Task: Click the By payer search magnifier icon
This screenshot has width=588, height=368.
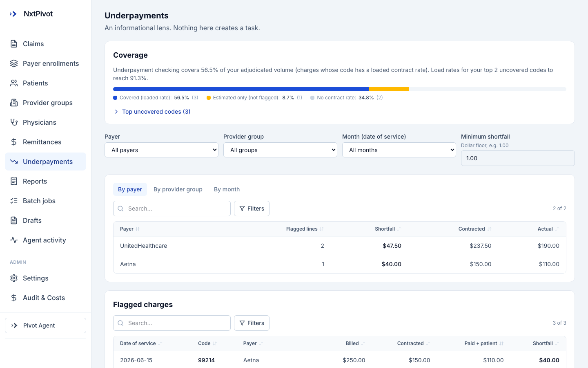Action: [x=120, y=209]
